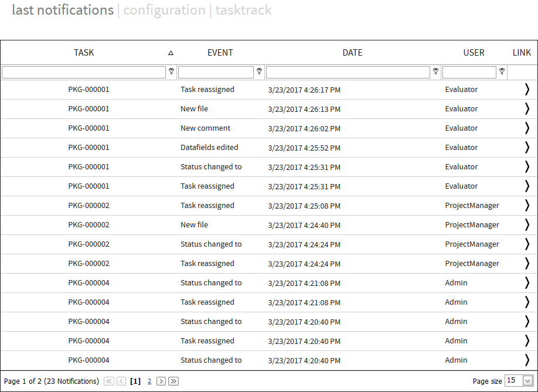
Task: Jump to last page of notifications
Action: 173,381
